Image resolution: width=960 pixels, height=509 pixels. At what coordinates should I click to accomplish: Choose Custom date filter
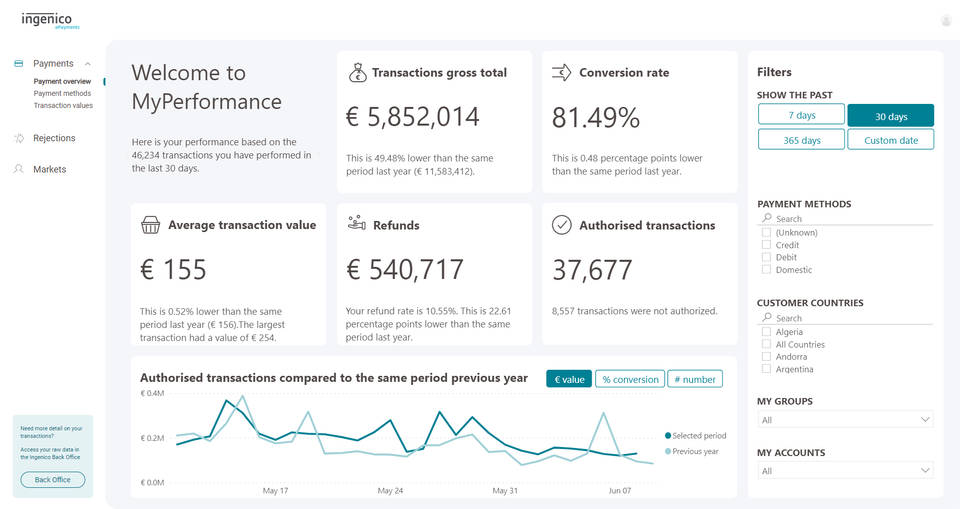point(891,140)
